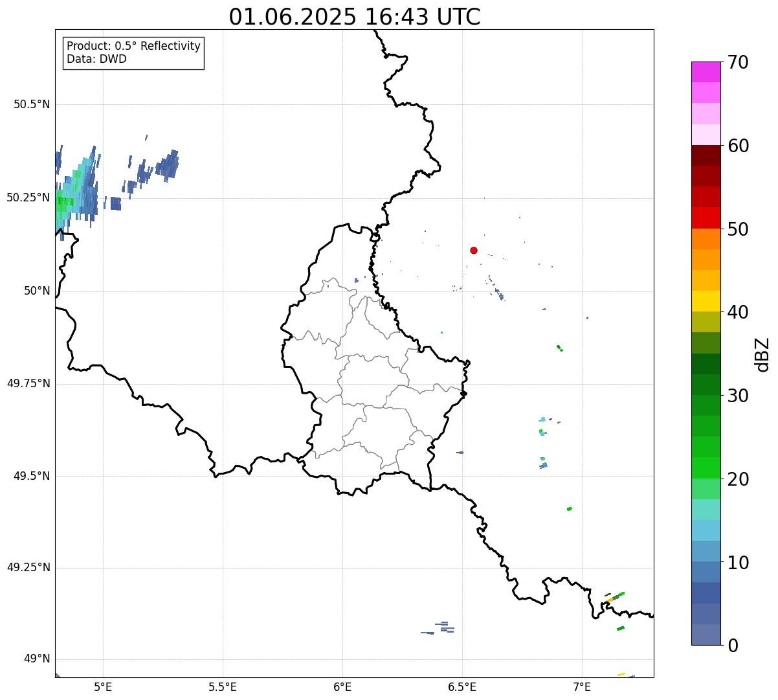778x700 pixels.
Task: Click the 50°N latitude label
Action: (x=36, y=291)
